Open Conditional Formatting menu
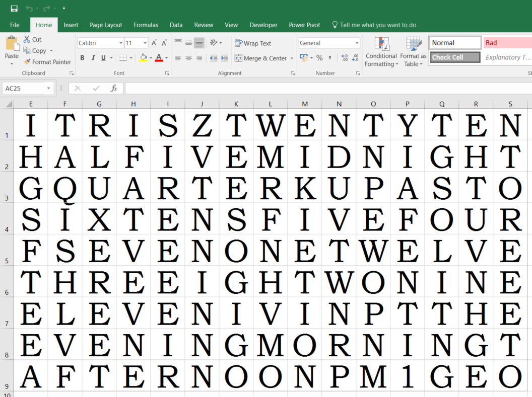Screen dimensions: 532x397 tap(381, 52)
